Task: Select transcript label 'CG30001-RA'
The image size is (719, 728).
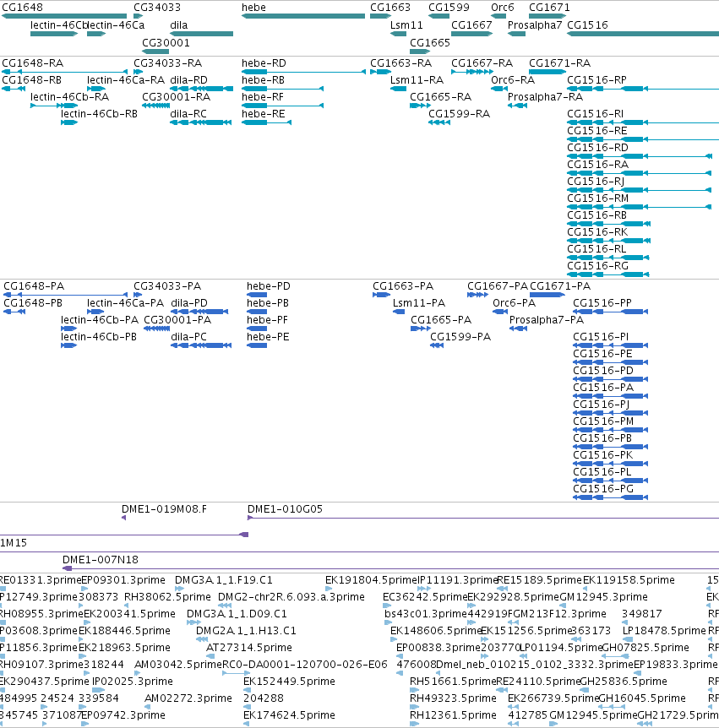Action: 176,96
